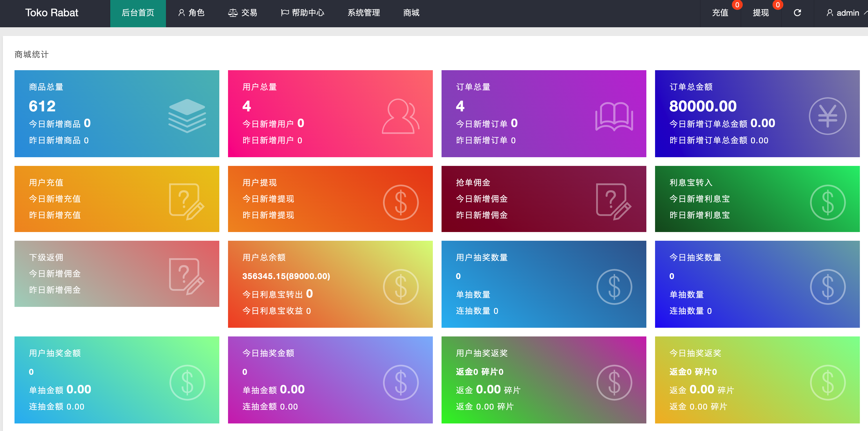Click the balance 356345.15(89000.00)
The height and width of the screenshot is (431, 868).
click(x=286, y=276)
